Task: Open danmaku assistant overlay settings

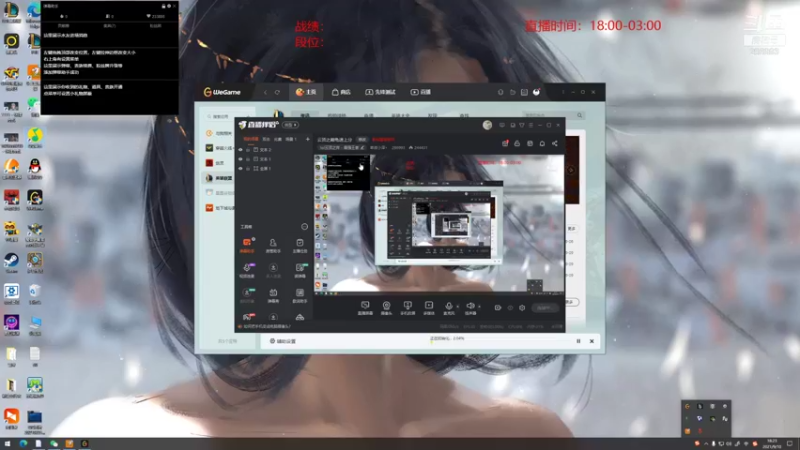Action: pyautogui.click(x=169, y=6)
